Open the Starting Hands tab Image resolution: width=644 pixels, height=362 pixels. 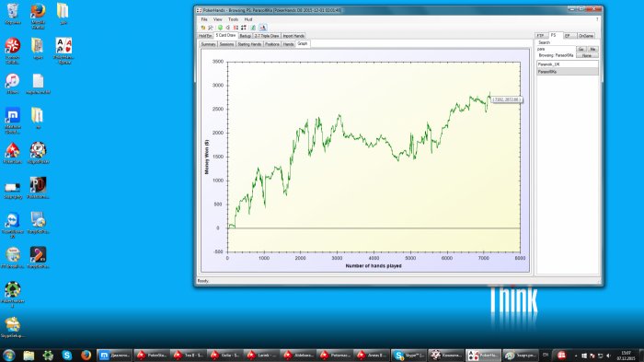[249, 44]
